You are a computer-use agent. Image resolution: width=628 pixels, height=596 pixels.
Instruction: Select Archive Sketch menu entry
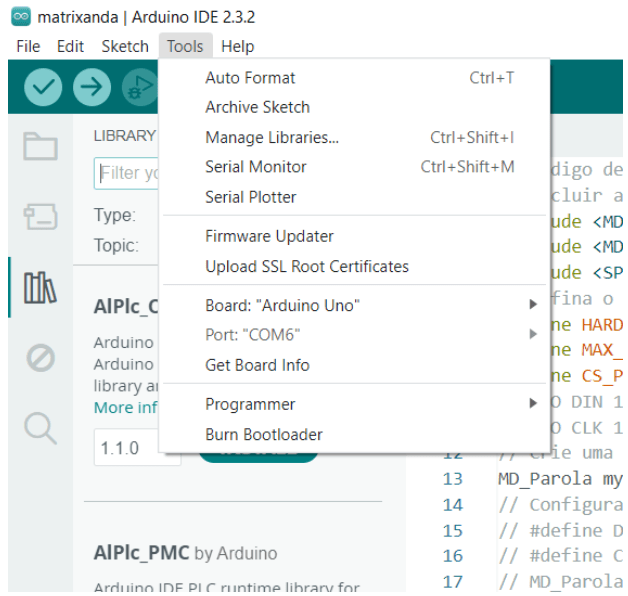pos(354,107)
